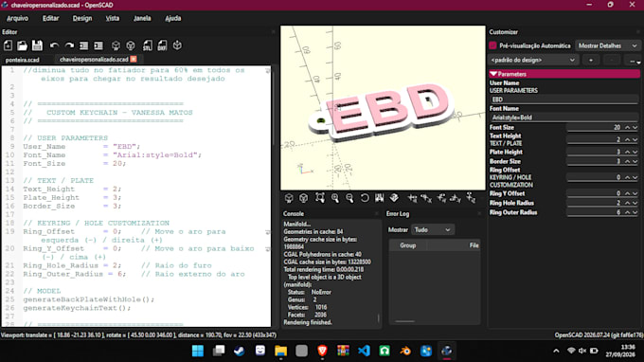Zoom out of the 3D view

coord(349,198)
